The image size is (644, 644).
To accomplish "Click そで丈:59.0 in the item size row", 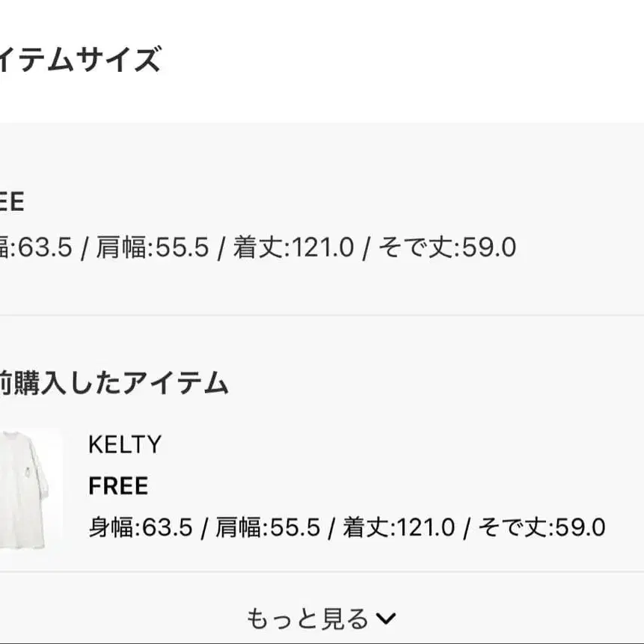I will point(447,248).
